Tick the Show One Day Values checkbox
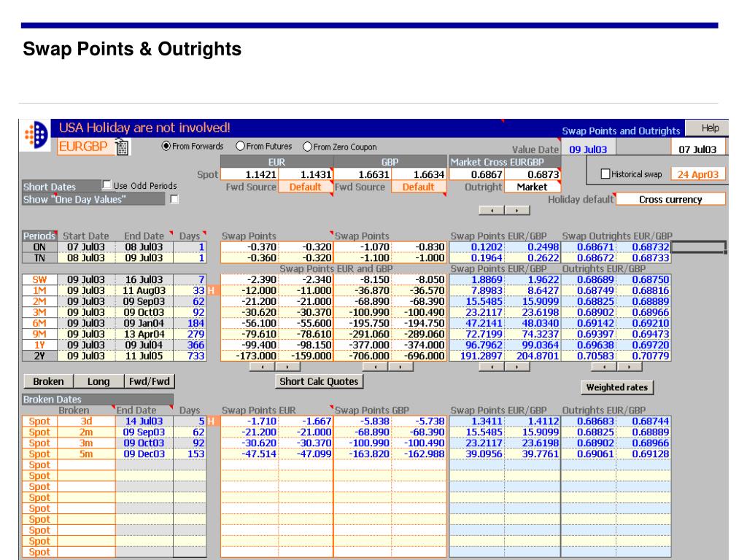The width and height of the screenshot is (747, 560). click(174, 199)
